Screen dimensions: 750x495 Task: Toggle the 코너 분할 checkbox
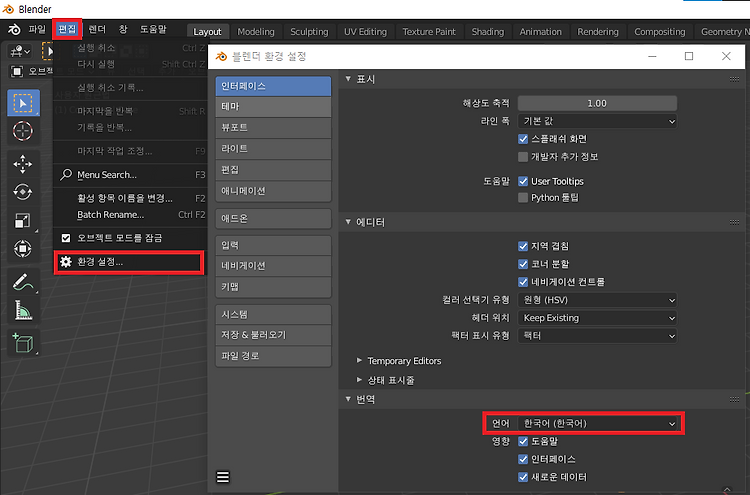[x=523, y=264]
